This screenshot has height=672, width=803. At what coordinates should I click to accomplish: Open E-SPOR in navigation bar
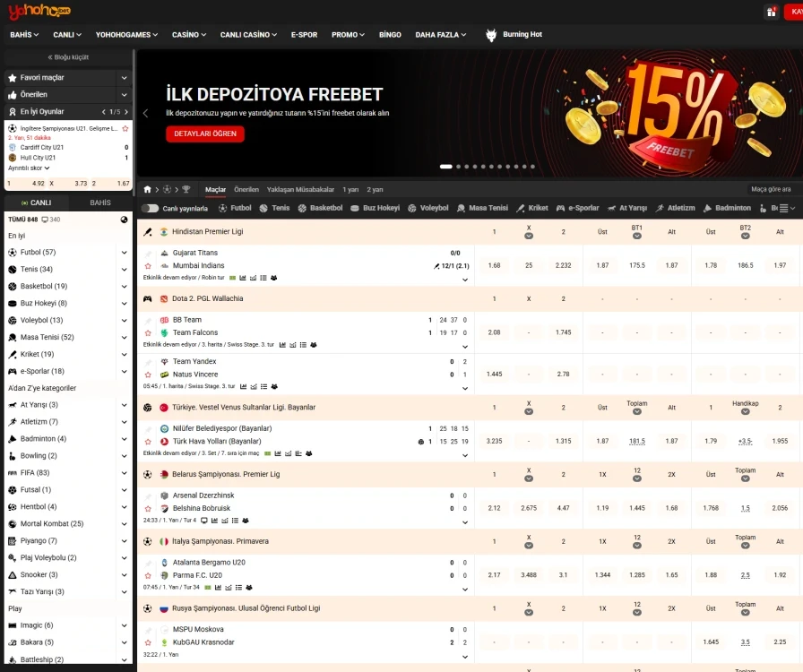point(304,35)
